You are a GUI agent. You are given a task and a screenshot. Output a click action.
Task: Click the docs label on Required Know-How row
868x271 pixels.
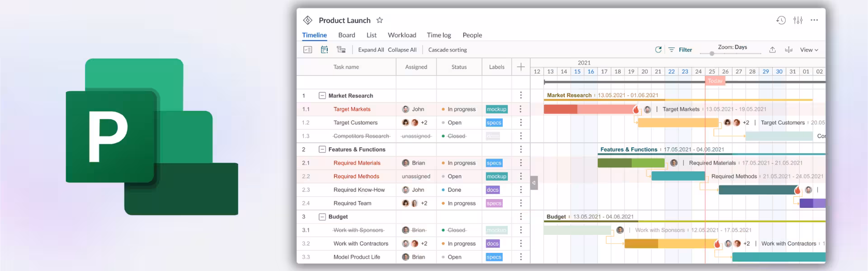(x=493, y=190)
